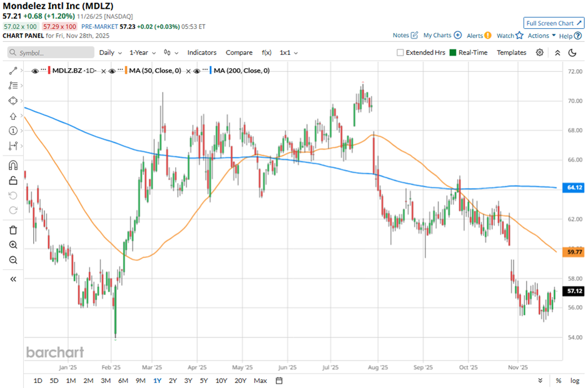The height and width of the screenshot is (388, 588).
Task: Delete drawings with the trash icon
Action: click(13, 230)
